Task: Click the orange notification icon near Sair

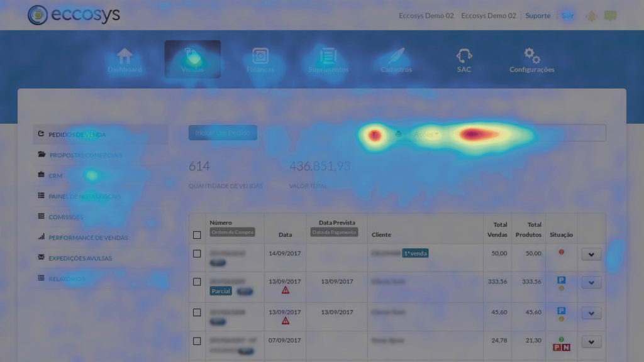Action: 590,15
